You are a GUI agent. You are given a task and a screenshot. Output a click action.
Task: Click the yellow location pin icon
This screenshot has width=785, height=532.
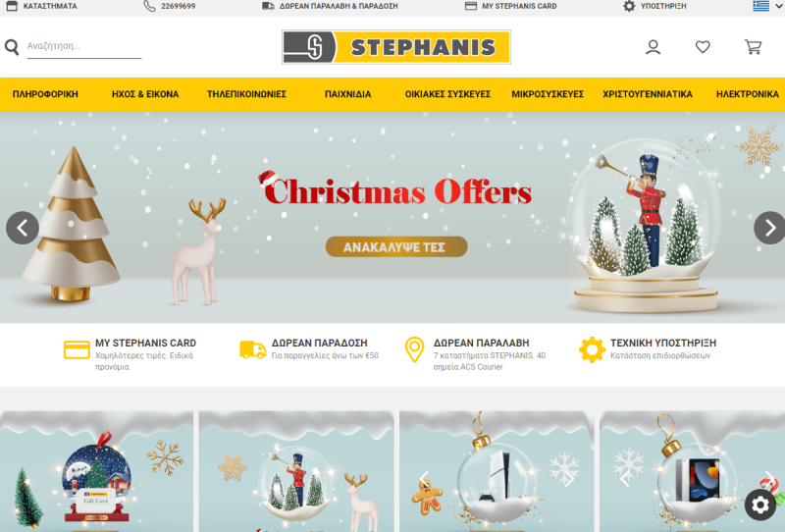(x=414, y=349)
